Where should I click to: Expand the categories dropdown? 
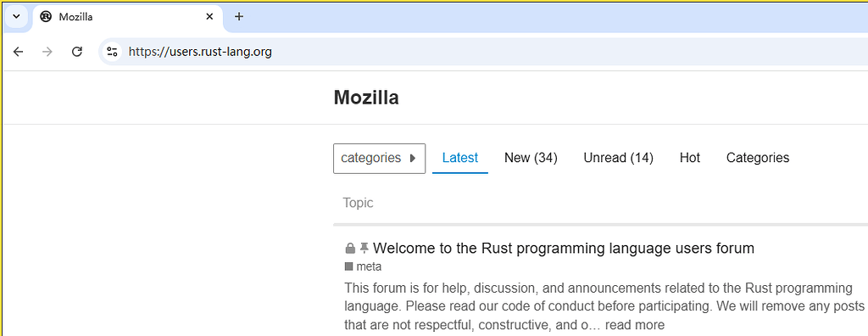[x=379, y=159]
